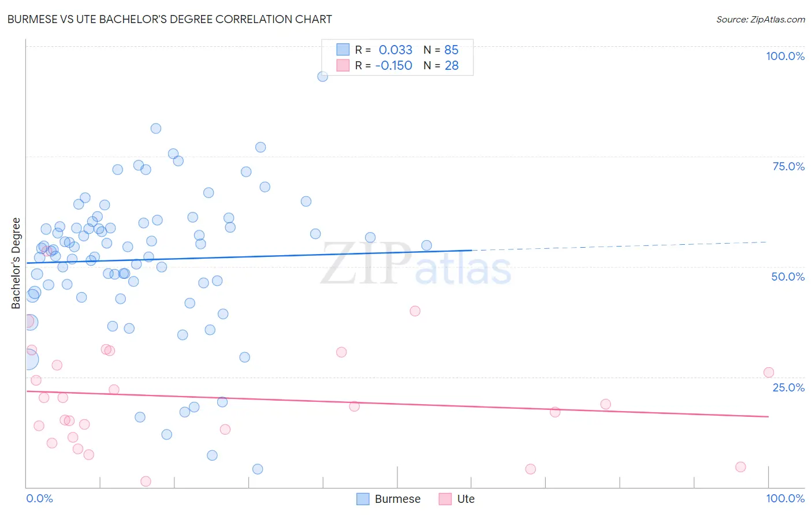This screenshot has height=515, width=812.
Task: Click the 0.0% x-axis label
Action: coord(39,498)
